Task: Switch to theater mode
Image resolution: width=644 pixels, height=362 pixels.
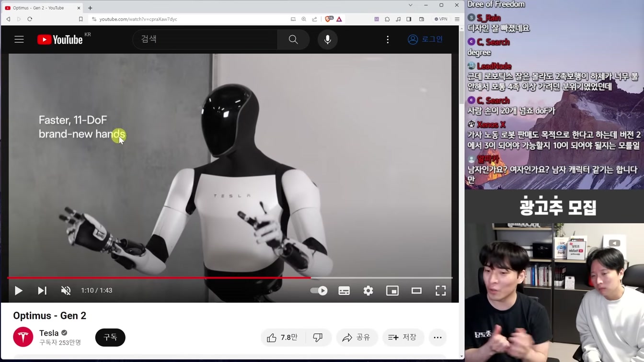Action: (416, 290)
